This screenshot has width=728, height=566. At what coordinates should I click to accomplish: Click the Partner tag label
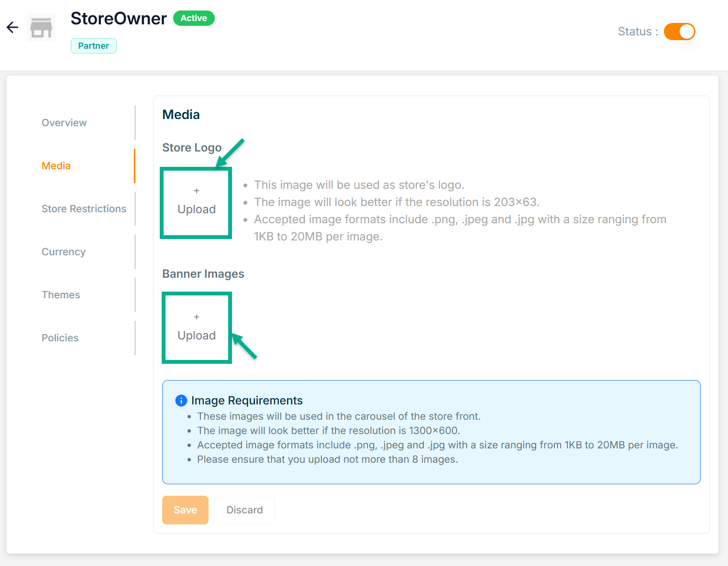tap(94, 46)
